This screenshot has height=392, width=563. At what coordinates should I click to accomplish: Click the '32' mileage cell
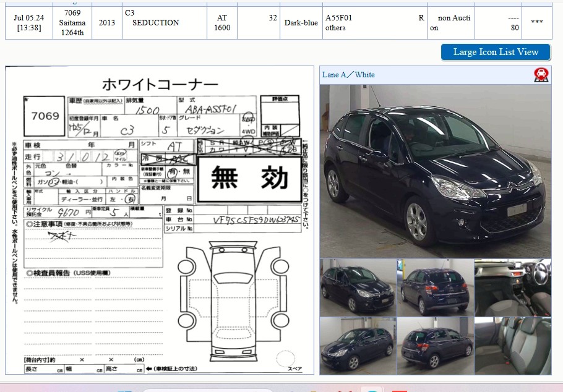pos(259,23)
